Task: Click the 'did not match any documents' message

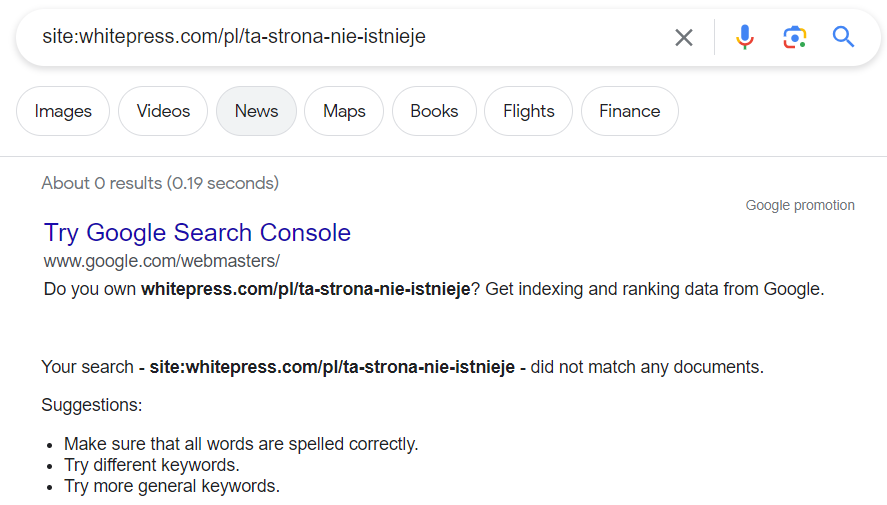Action: [647, 367]
